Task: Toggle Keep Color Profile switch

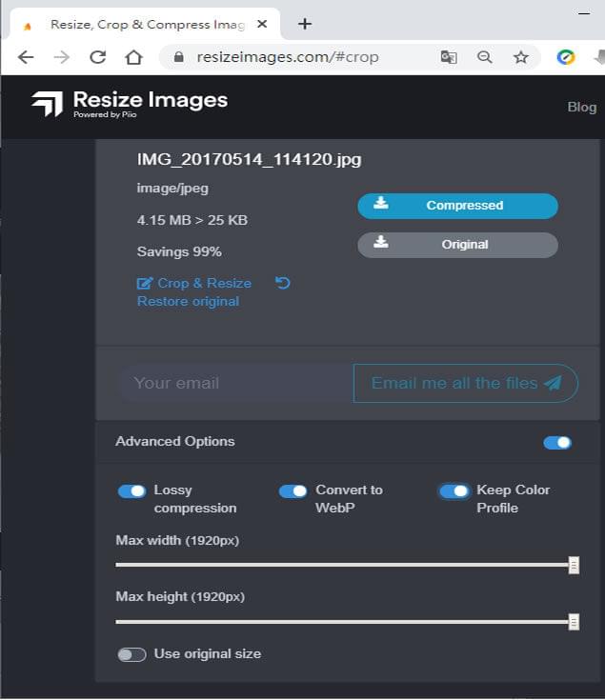Action: click(x=454, y=491)
